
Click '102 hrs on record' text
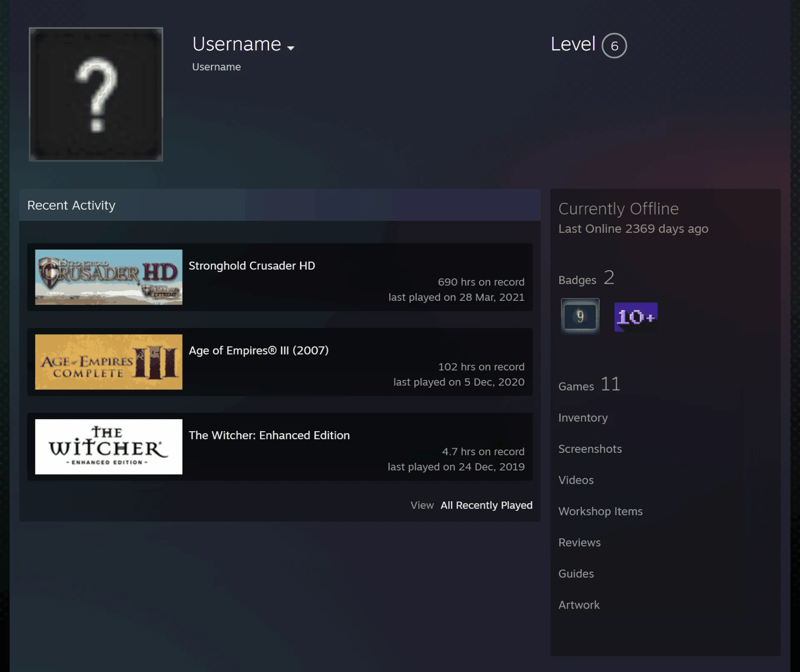[481, 367]
